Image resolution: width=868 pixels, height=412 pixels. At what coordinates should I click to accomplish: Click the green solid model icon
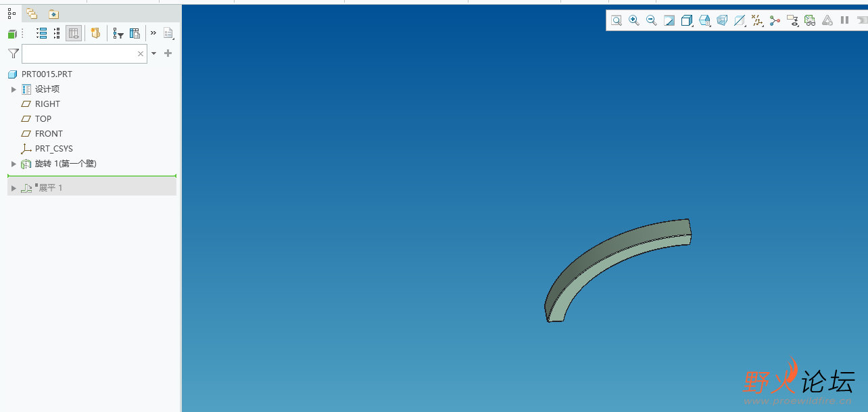12,34
